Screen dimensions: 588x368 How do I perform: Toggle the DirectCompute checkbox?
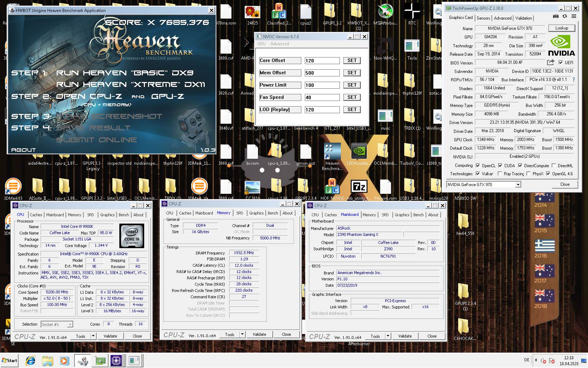click(520, 165)
